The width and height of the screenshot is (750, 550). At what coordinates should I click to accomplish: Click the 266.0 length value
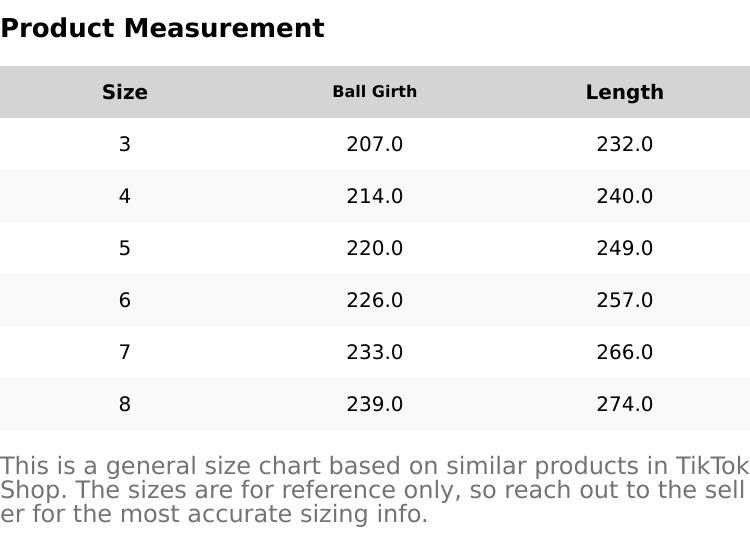point(624,352)
